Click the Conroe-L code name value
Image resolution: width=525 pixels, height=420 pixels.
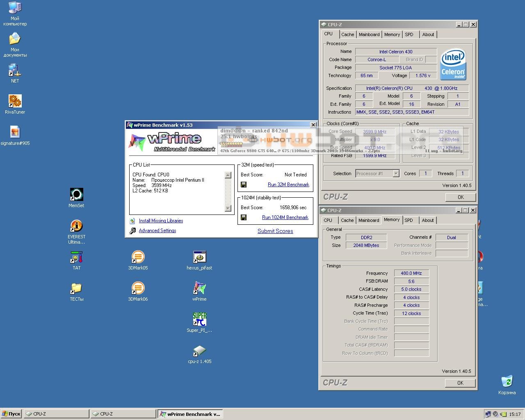tap(377, 59)
